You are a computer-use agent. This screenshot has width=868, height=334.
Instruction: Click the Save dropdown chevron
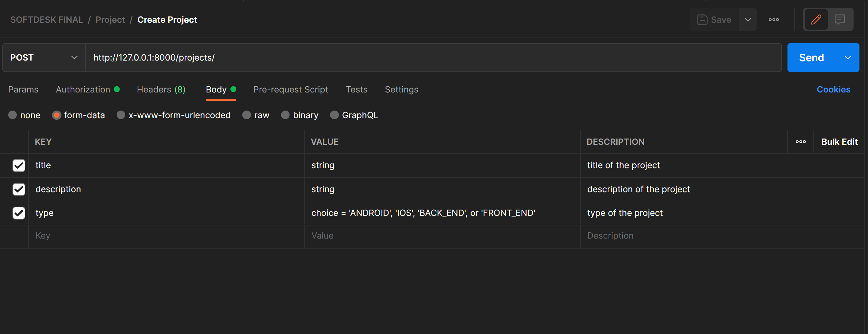[x=748, y=19]
